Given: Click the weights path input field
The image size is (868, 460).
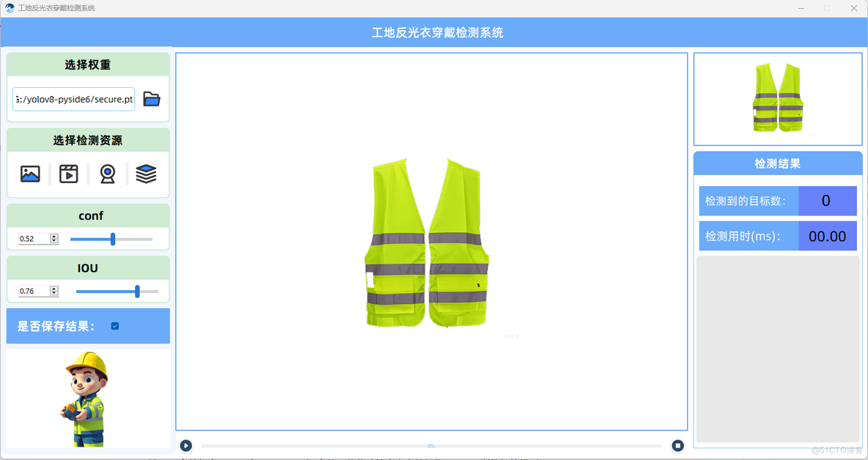Looking at the screenshot, I should pos(73,99).
